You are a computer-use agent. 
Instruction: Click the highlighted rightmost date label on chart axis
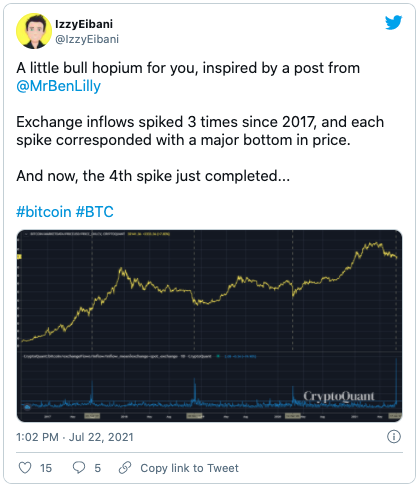coord(395,416)
